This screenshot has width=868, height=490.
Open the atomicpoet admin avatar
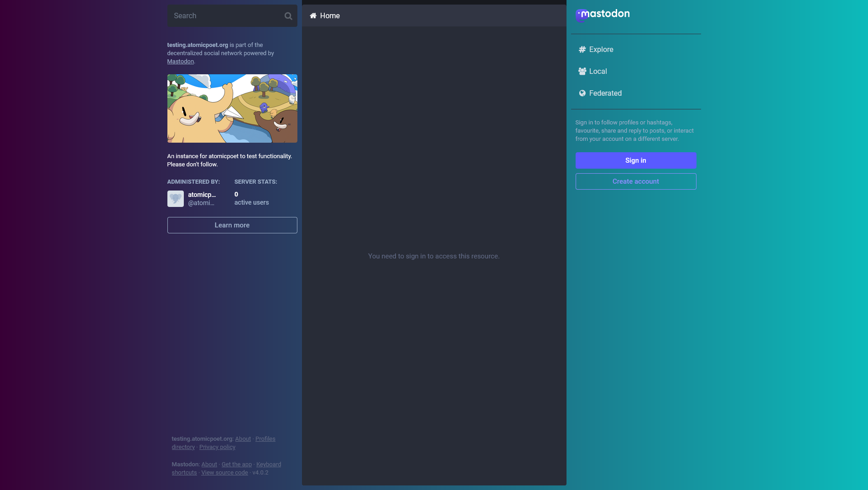click(x=176, y=199)
